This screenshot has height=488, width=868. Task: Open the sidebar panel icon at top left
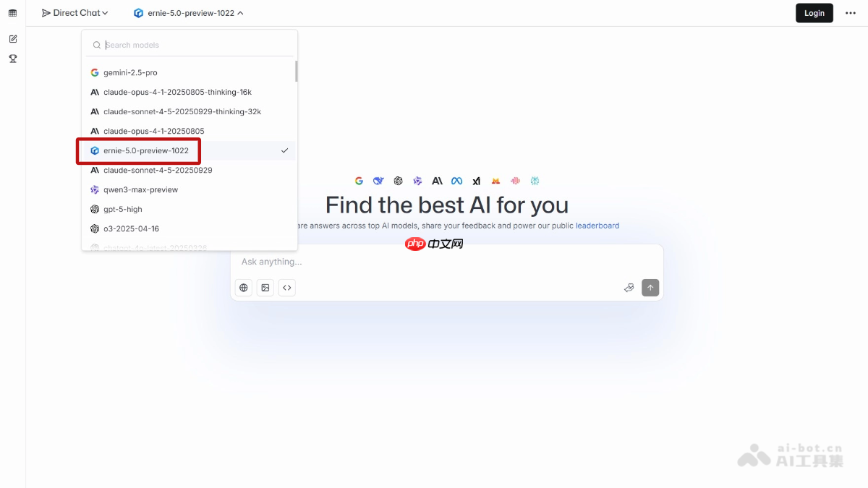click(12, 13)
